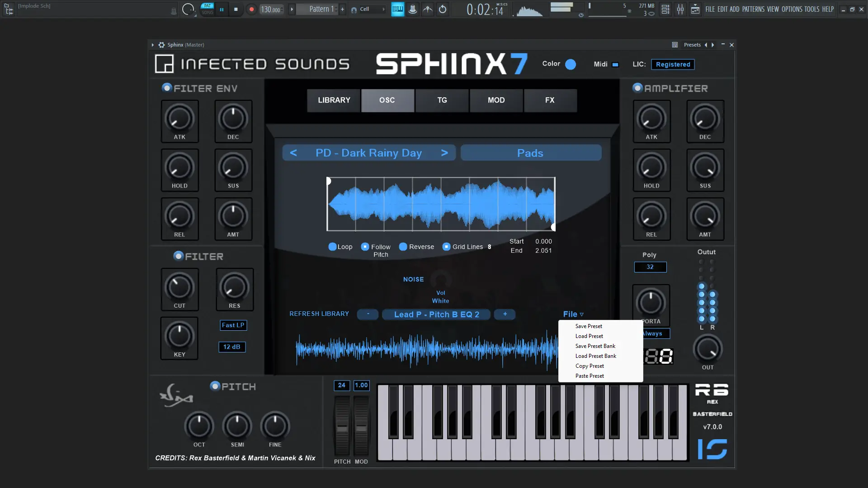This screenshot has height=488, width=868.
Task: Stop playback in the transport bar
Action: click(236, 9)
